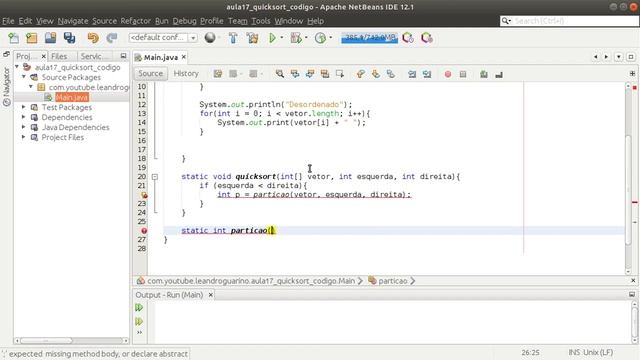
Task: Click the second profiler icon after the memory bar
Action: point(427,38)
